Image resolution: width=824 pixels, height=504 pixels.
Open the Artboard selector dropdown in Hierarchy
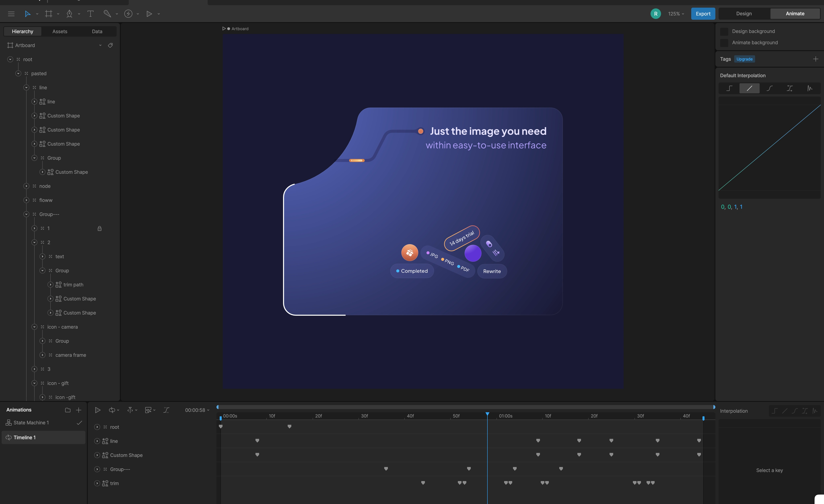pos(100,45)
